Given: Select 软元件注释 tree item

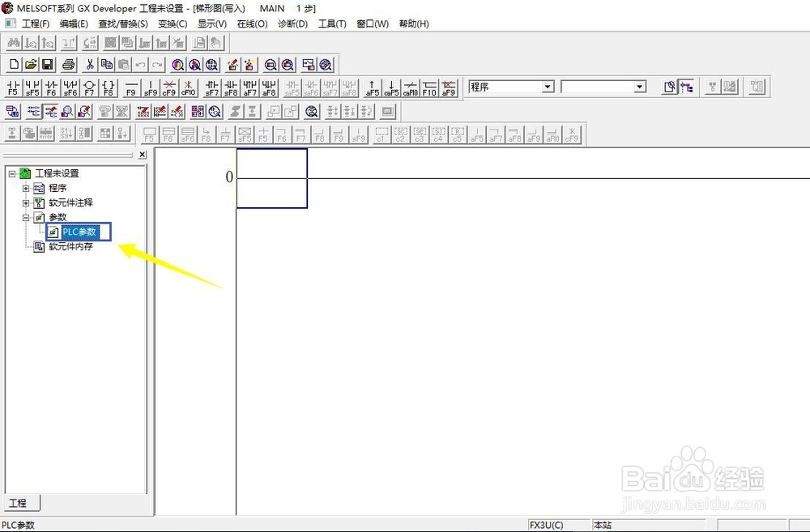Looking at the screenshot, I should pos(70,203).
